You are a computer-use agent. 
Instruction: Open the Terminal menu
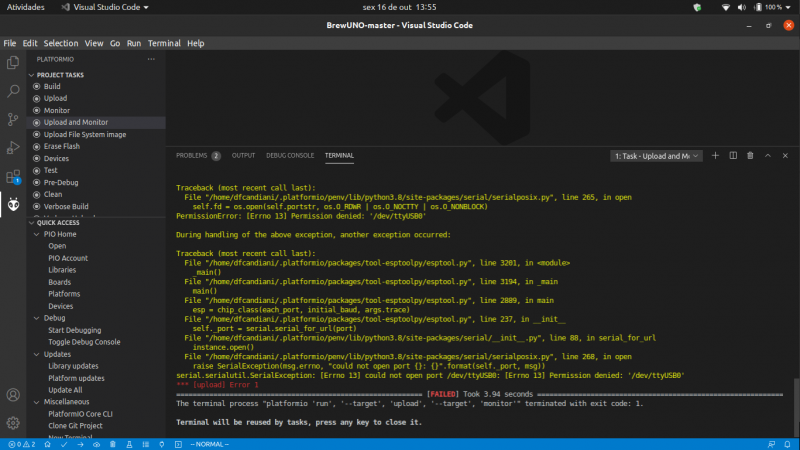164,43
